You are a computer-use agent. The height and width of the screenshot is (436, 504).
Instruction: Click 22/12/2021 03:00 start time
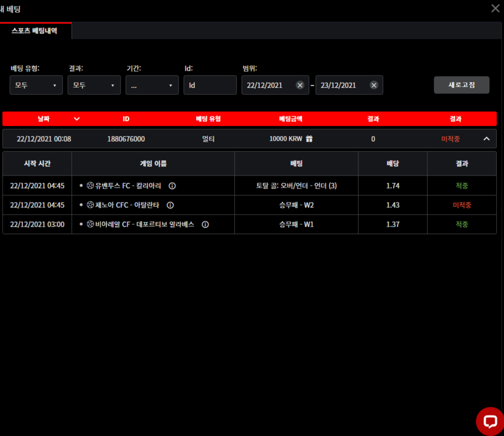tap(37, 224)
